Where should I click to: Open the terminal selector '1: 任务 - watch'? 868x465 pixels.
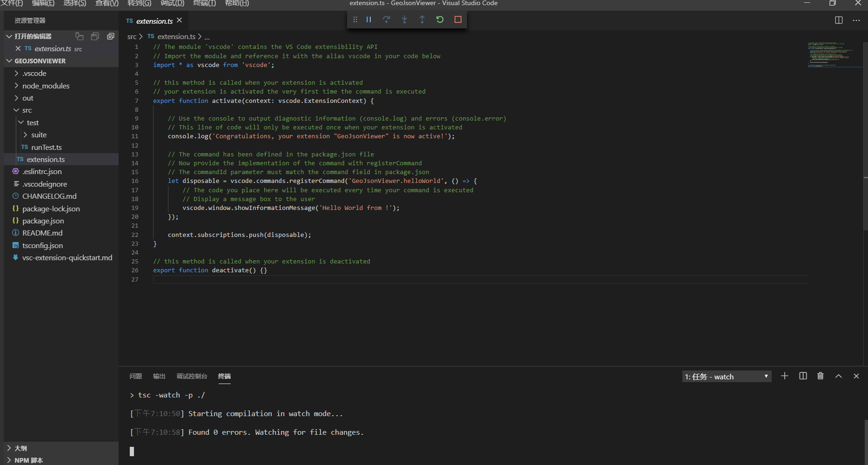coord(726,377)
